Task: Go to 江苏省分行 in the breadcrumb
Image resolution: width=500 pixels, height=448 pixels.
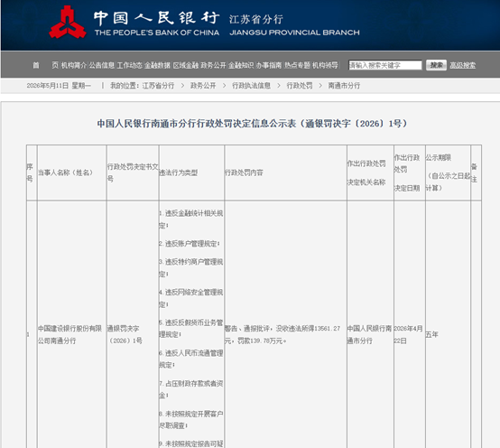Action: click(x=158, y=86)
